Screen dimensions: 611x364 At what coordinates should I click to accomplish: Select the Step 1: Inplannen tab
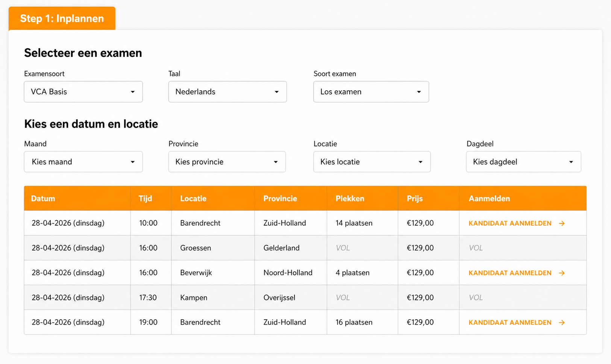(62, 18)
